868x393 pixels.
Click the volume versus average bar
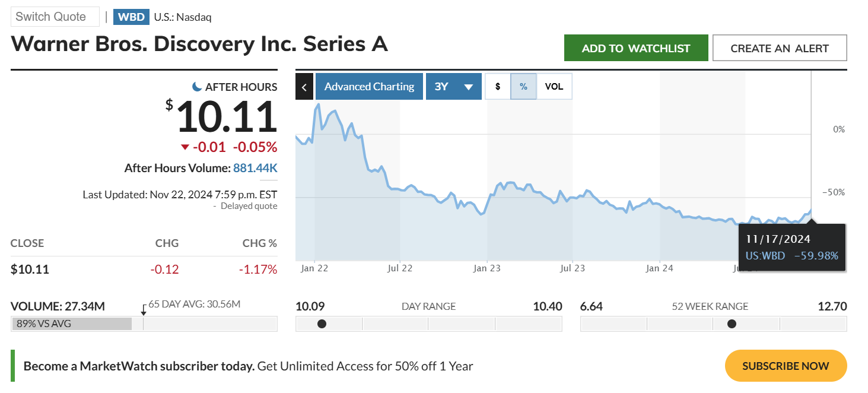[x=71, y=324]
